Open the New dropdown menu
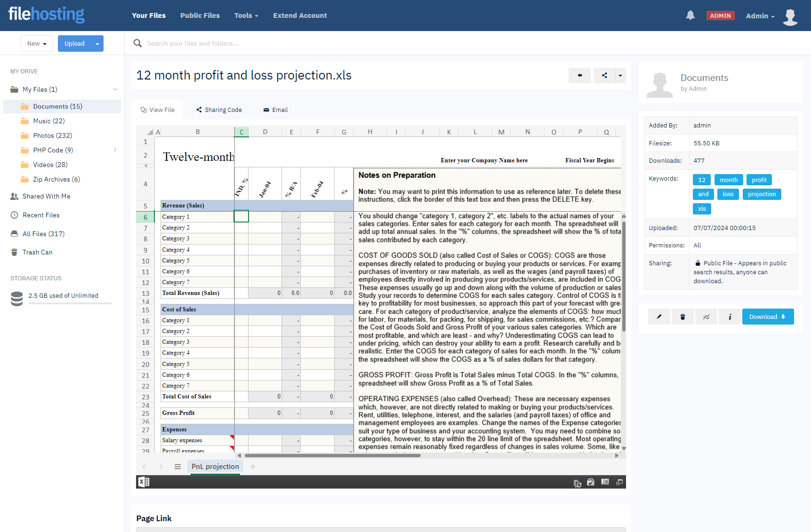 tap(37, 44)
